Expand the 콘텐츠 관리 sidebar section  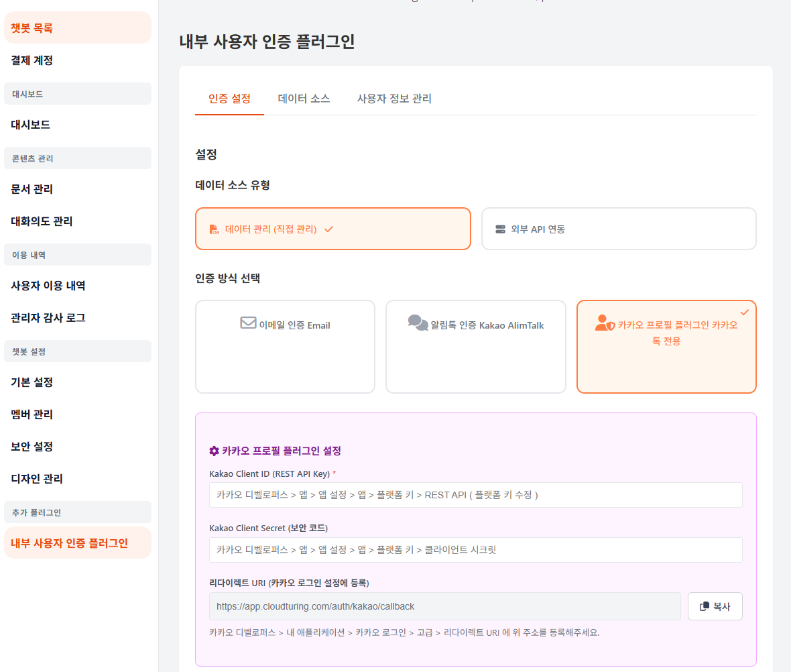[x=78, y=158]
